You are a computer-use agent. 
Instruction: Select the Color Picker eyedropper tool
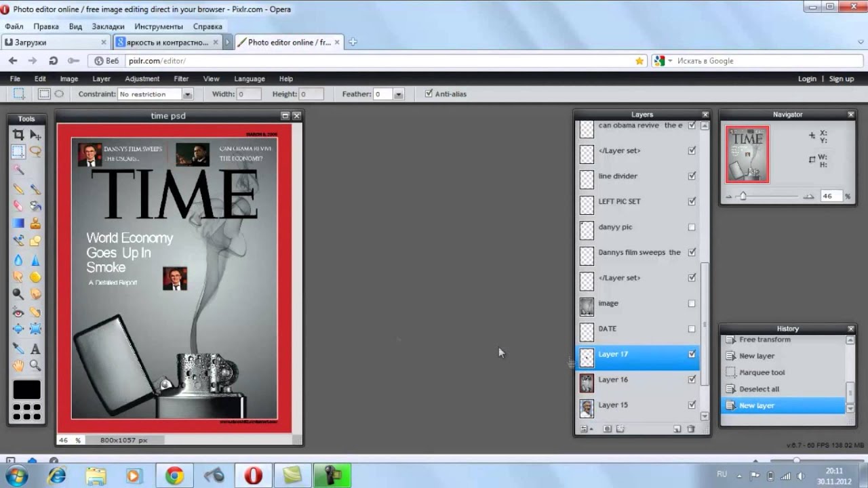click(18, 348)
